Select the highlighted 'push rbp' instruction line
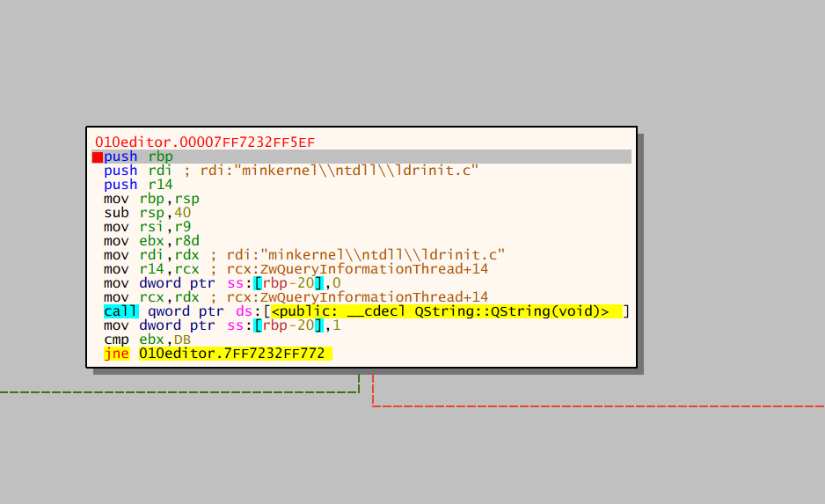The height and width of the screenshot is (504, 825). pyautogui.click(x=361, y=157)
